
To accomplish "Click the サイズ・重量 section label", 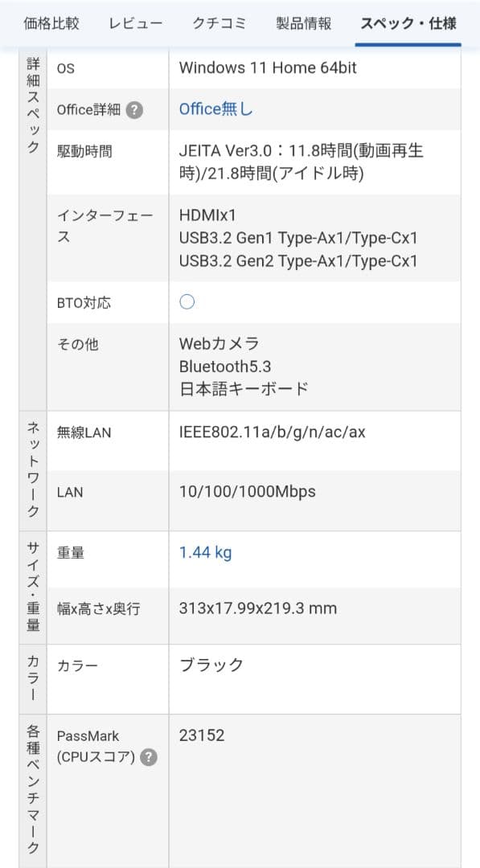I will point(32,583).
